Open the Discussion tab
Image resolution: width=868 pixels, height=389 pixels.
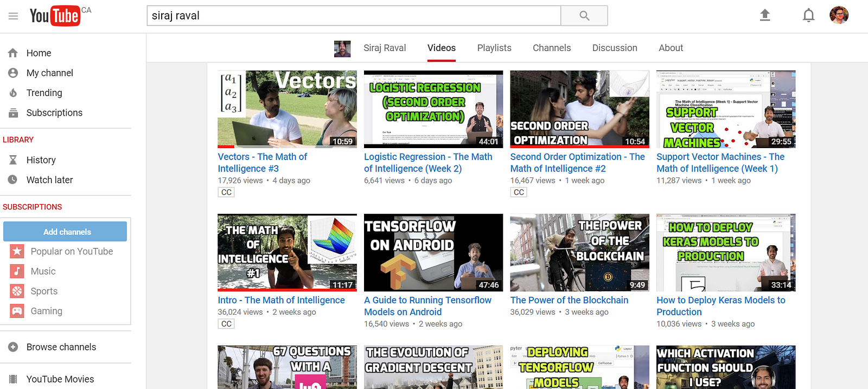(615, 48)
